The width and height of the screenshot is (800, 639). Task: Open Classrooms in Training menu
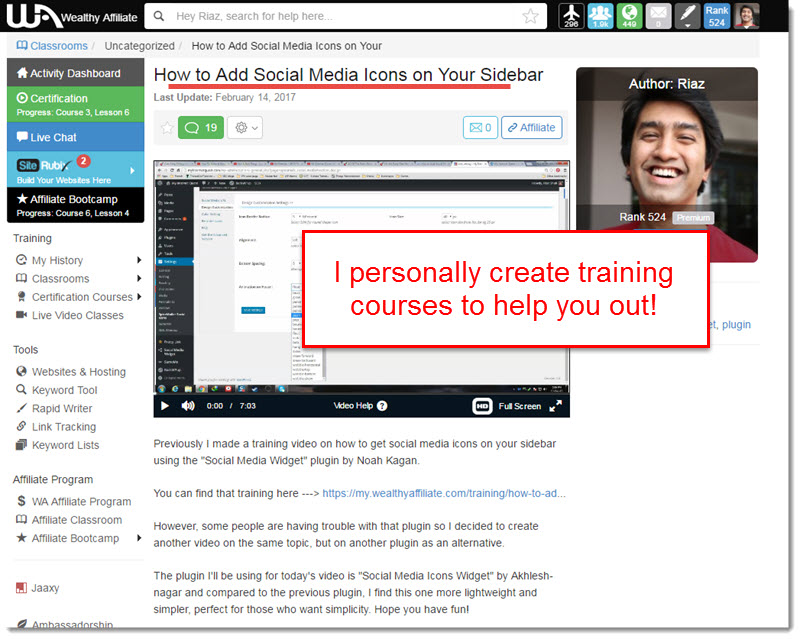60,279
